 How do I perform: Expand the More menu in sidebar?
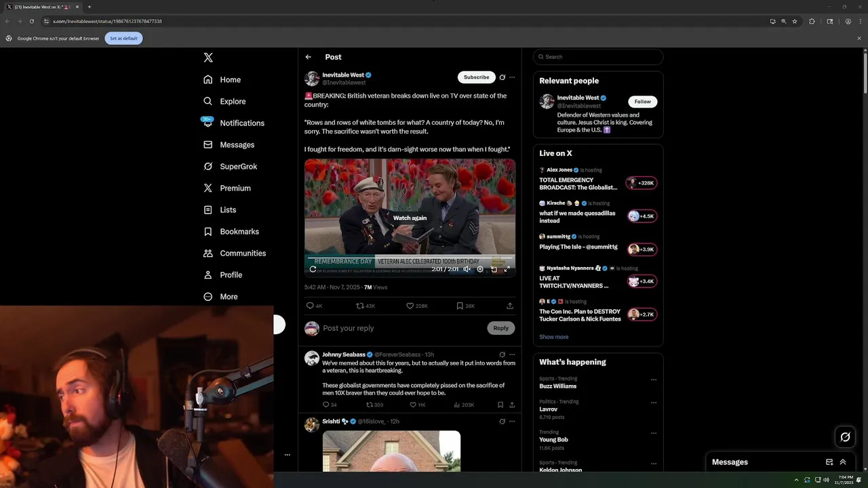point(220,296)
